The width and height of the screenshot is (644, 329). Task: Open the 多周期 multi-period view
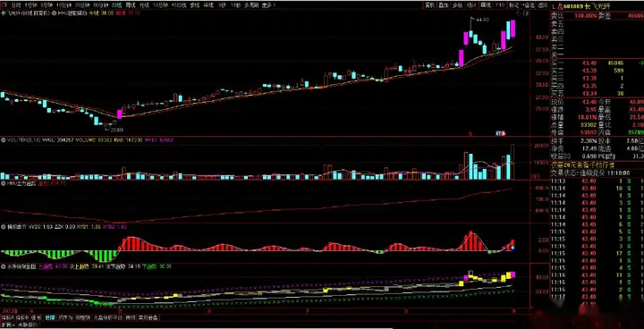pos(251,5)
